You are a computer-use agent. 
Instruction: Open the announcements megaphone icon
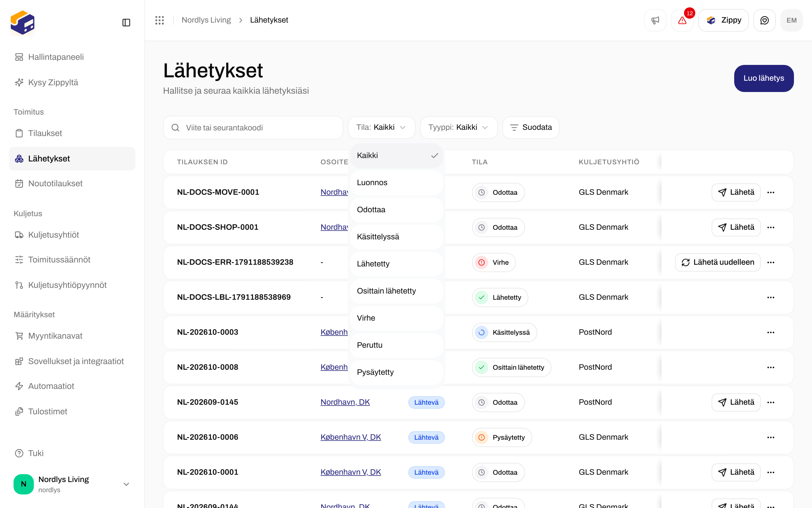[655, 20]
